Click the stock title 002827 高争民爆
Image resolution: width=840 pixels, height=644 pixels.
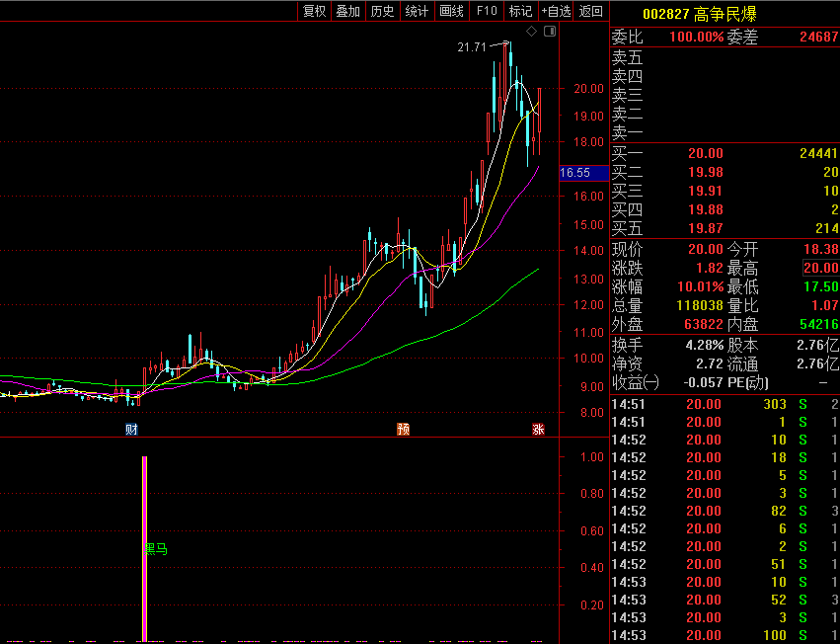tap(700, 14)
